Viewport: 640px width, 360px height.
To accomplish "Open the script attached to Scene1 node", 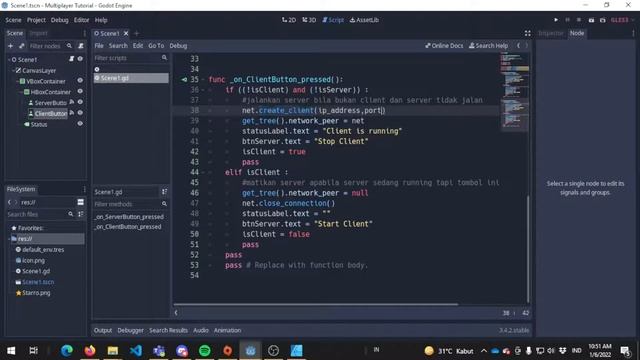I will tap(71, 59).
